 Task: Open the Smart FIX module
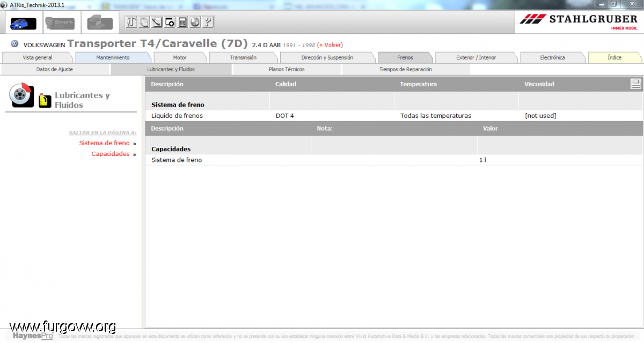[x=59, y=23]
